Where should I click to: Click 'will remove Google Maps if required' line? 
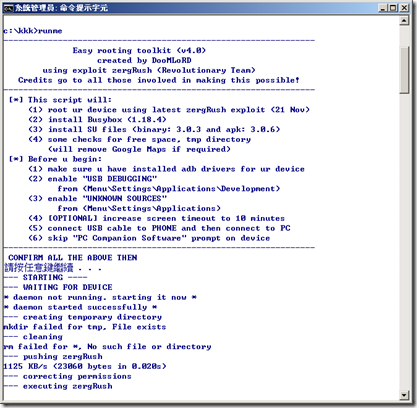(x=139, y=149)
